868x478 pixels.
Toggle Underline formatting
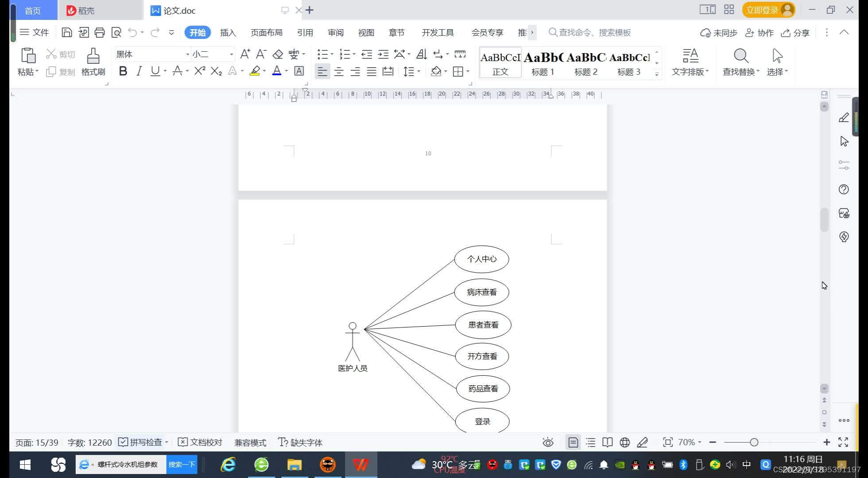pos(155,71)
